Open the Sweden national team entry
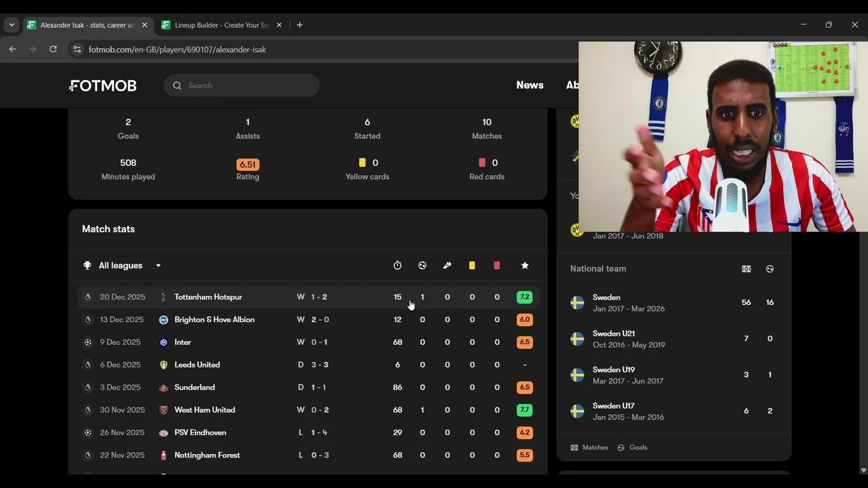Screen dimensions: 868x488 click(x=673, y=303)
